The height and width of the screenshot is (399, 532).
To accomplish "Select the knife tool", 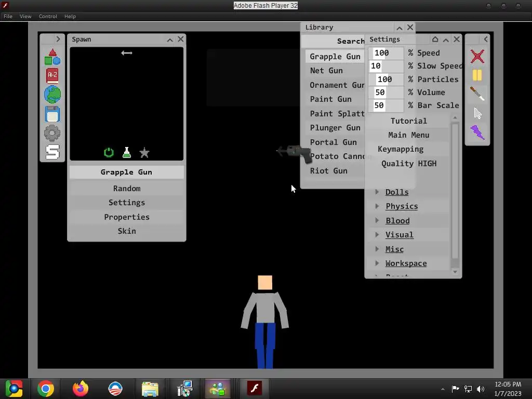I will pyautogui.click(x=477, y=94).
